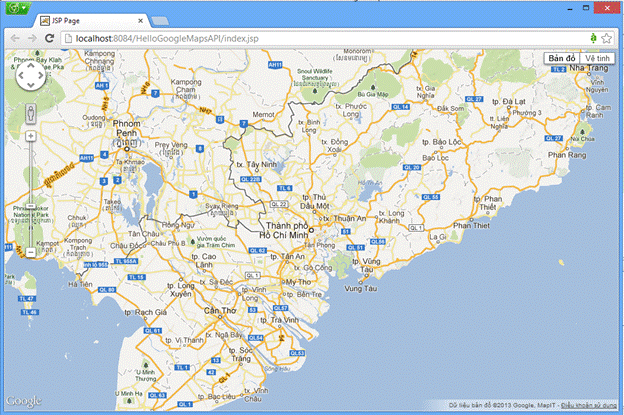
Task: Click the green extension icon in address bar
Action: pyautogui.click(x=593, y=38)
